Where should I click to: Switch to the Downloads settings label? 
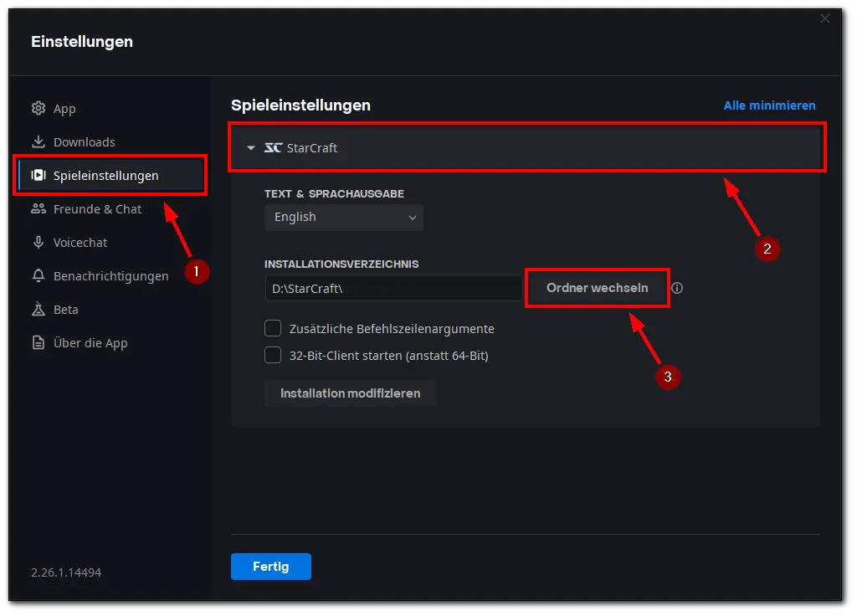85,142
